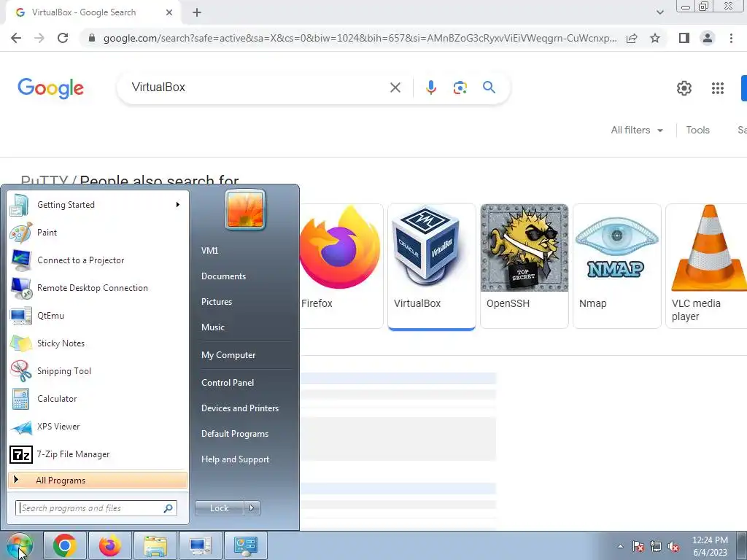
Task: Open the Google apps grid
Action: coord(718,87)
